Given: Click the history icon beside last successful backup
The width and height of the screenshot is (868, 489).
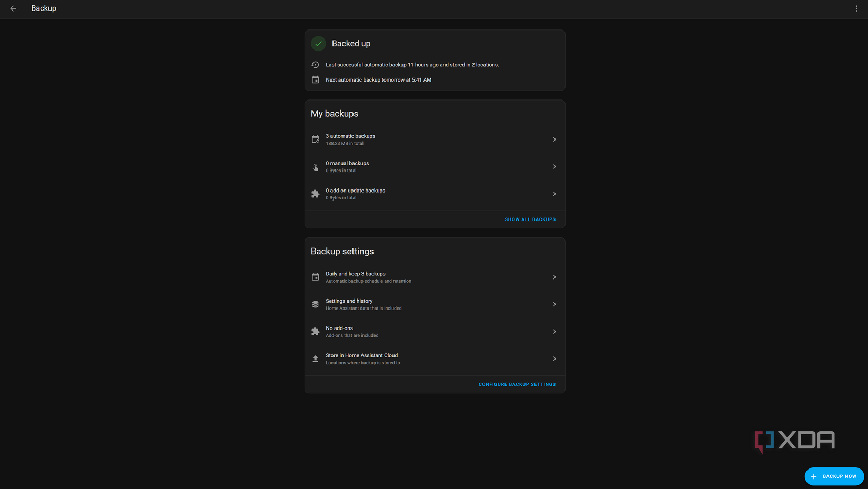Looking at the screenshot, I should [315, 65].
